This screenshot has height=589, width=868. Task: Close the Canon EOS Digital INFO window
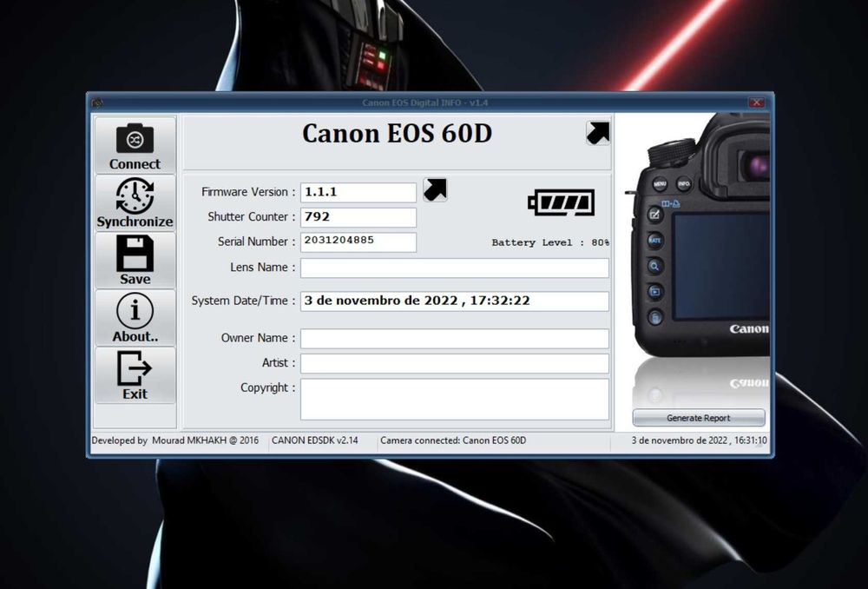pyautogui.click(x=757, y=103)
